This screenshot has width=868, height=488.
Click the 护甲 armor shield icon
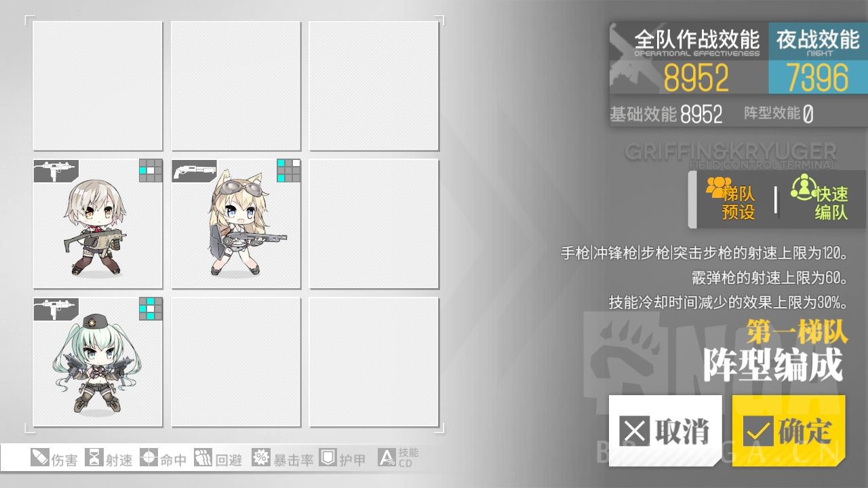(328, 457)
